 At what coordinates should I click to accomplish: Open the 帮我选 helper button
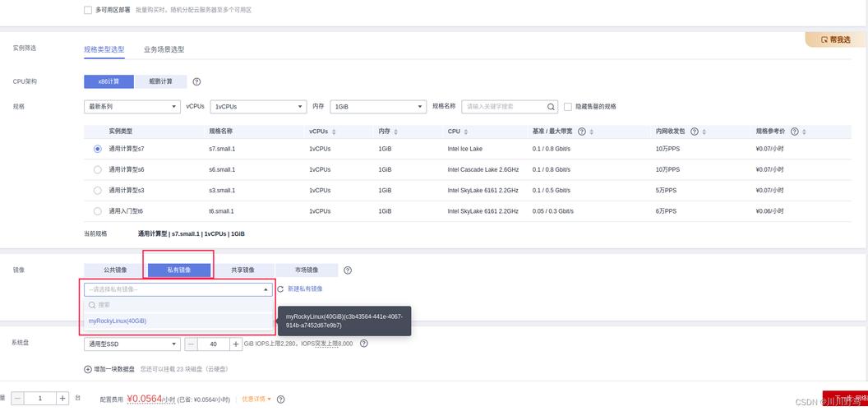click(x=835, y=40)
